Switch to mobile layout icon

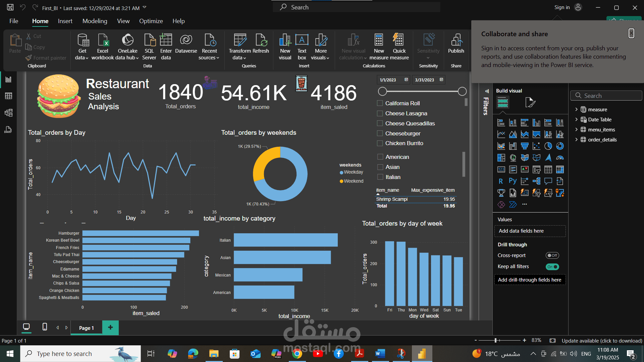tap(45, 327)
